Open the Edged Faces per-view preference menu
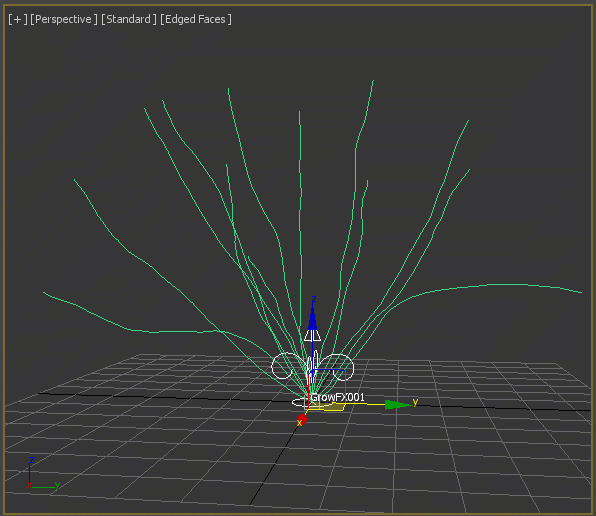The image size is (596, 516). pos(195,19)
